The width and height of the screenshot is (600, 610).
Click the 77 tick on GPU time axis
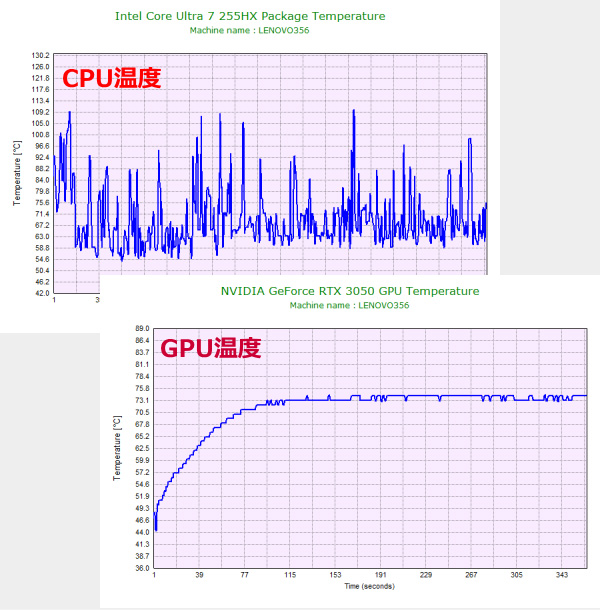(244, 576)
